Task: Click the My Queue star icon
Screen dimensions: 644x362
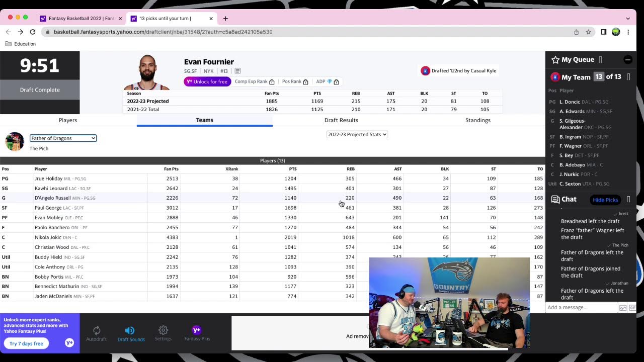Action: pos(555,60)
